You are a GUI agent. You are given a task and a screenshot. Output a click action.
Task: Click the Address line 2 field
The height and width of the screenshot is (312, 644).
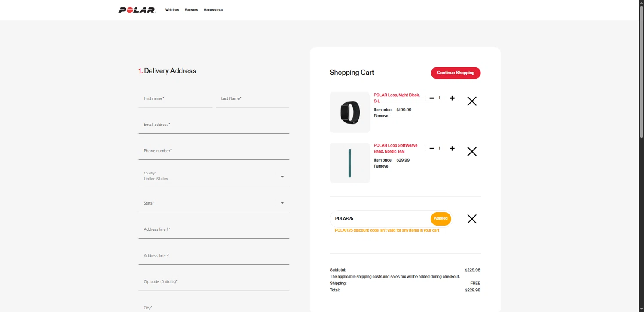tap(214, 256)
